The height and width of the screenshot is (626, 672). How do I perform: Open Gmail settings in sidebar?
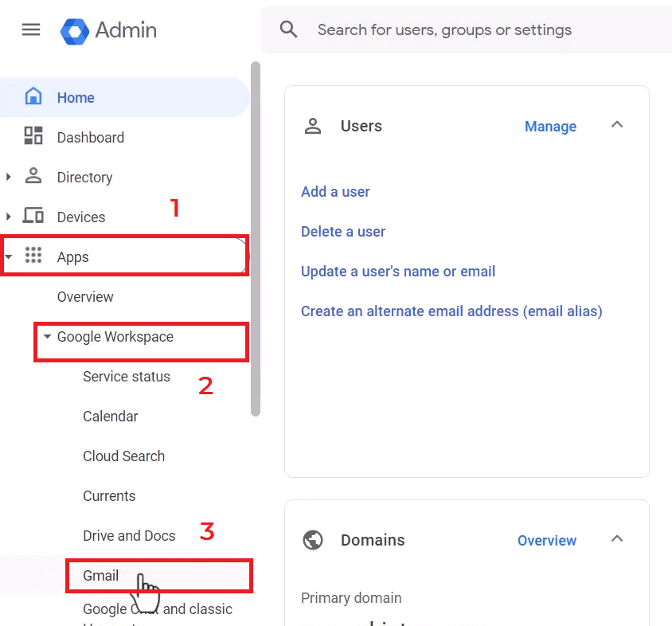[101, 576]
